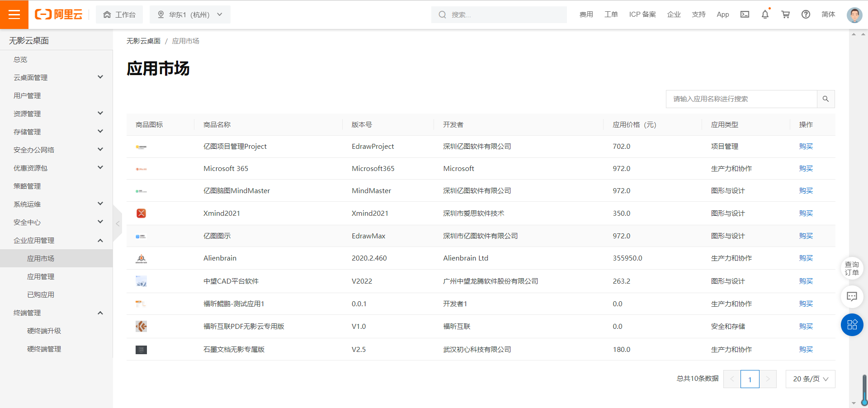This screenshot has height=408, width=868.
Task: Open App in the top bar
Action: coord(723,14)
